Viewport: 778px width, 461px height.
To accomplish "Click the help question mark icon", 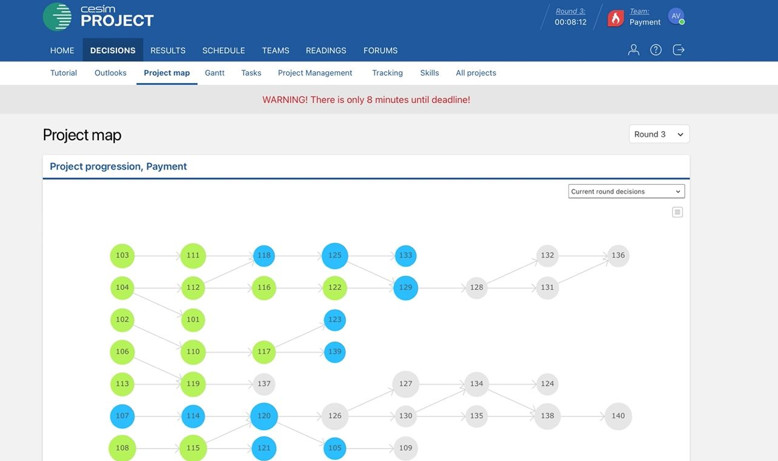I will (656, 50).
